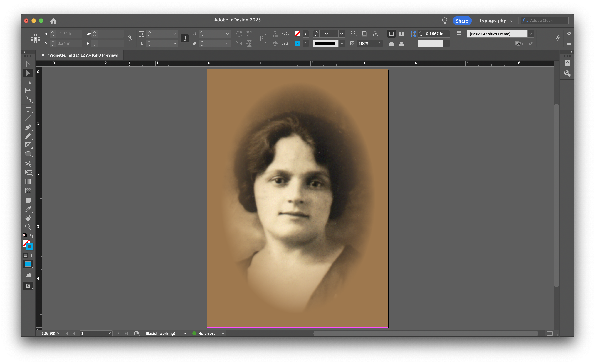Select the Type tool
This screenshot has height=364, width=595.
point(28,110)
